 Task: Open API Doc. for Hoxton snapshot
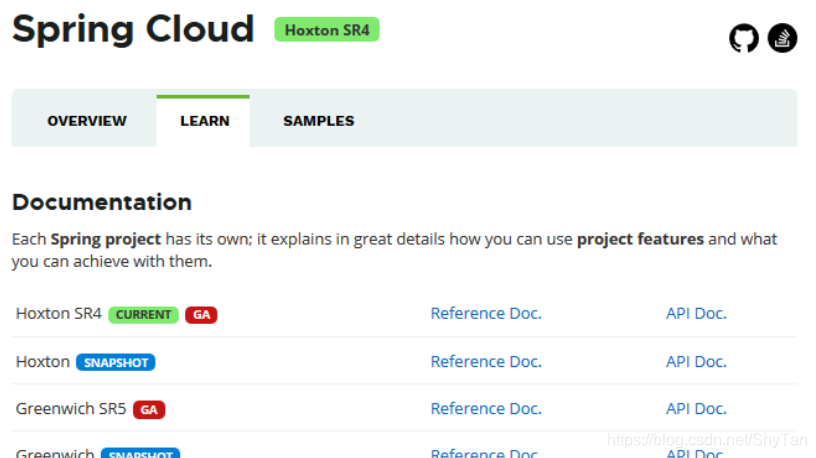coord(696,361)
